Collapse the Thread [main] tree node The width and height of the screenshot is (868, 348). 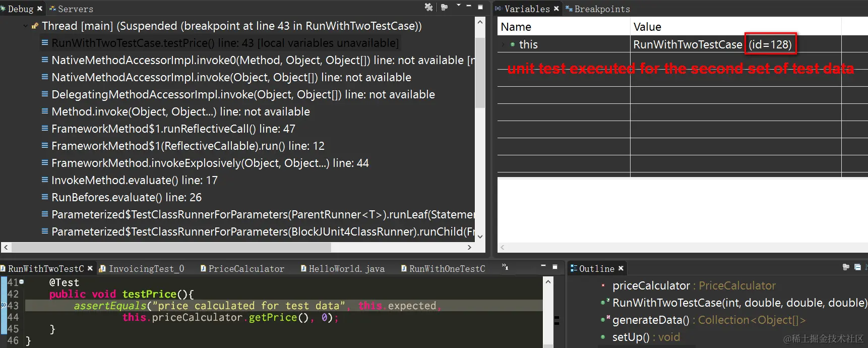point(25,26)
